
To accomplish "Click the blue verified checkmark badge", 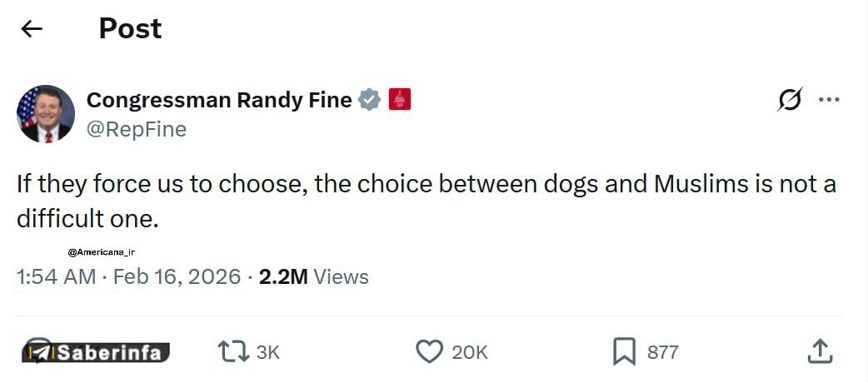I will pos(369,100).
